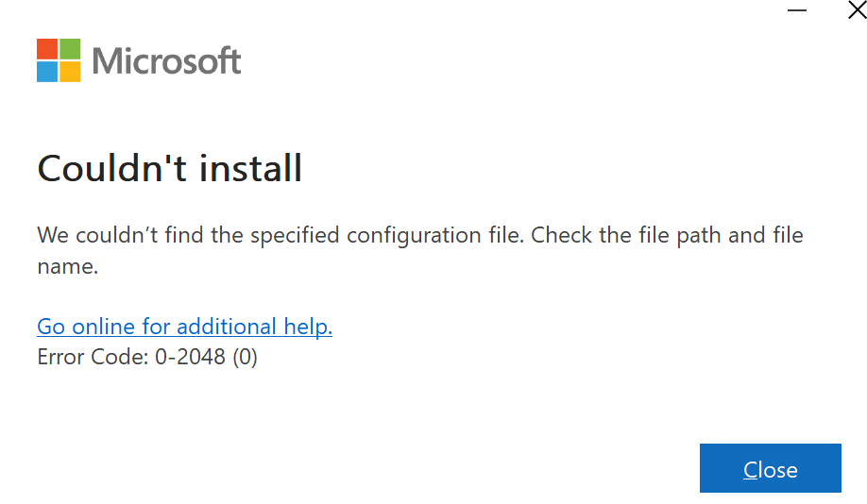Close the dialog using the X icon
867x504 pixels.
[857, 9]
